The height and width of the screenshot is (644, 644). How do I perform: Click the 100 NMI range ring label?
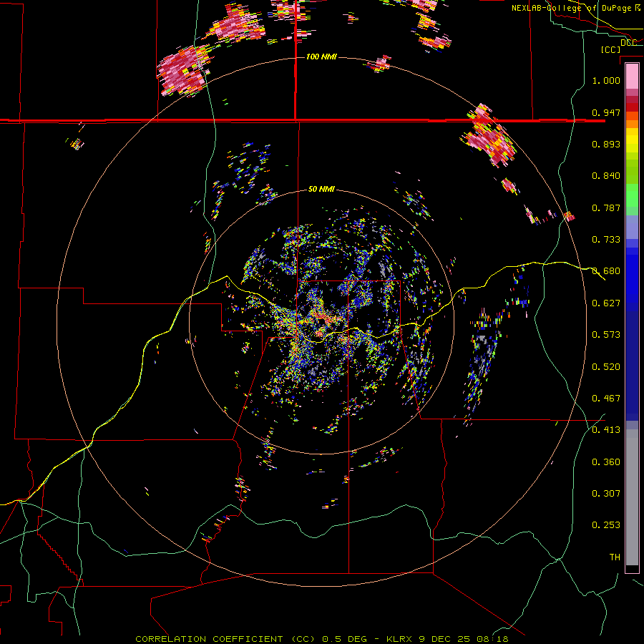[x=321, y=57]
